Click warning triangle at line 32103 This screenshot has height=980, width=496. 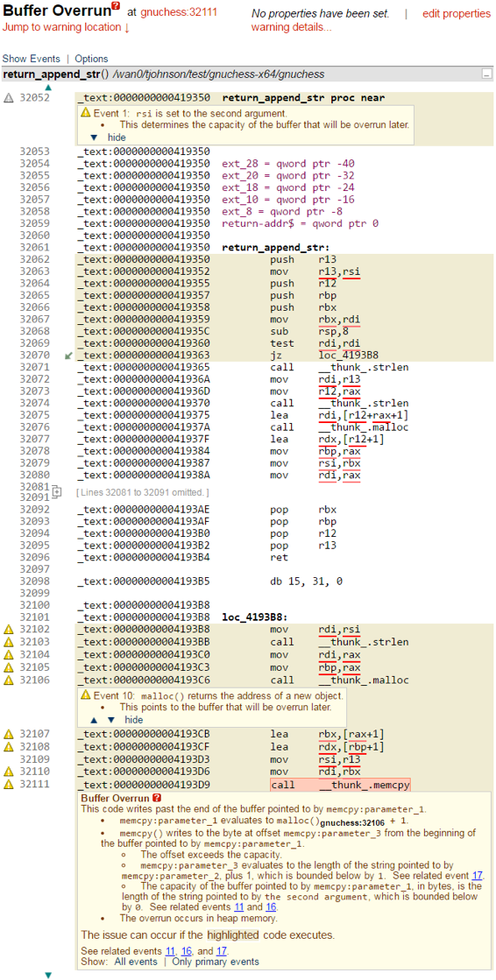pos(9,641)
